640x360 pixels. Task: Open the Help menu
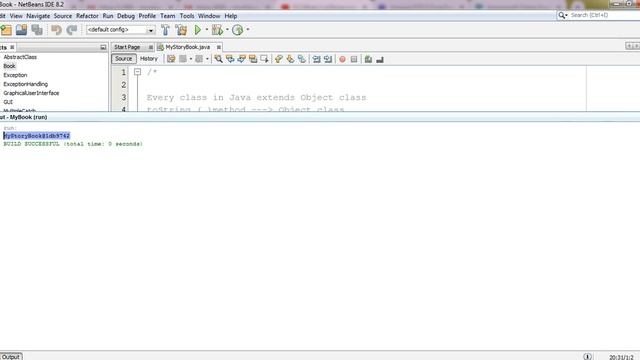click(x=231, y=16)
